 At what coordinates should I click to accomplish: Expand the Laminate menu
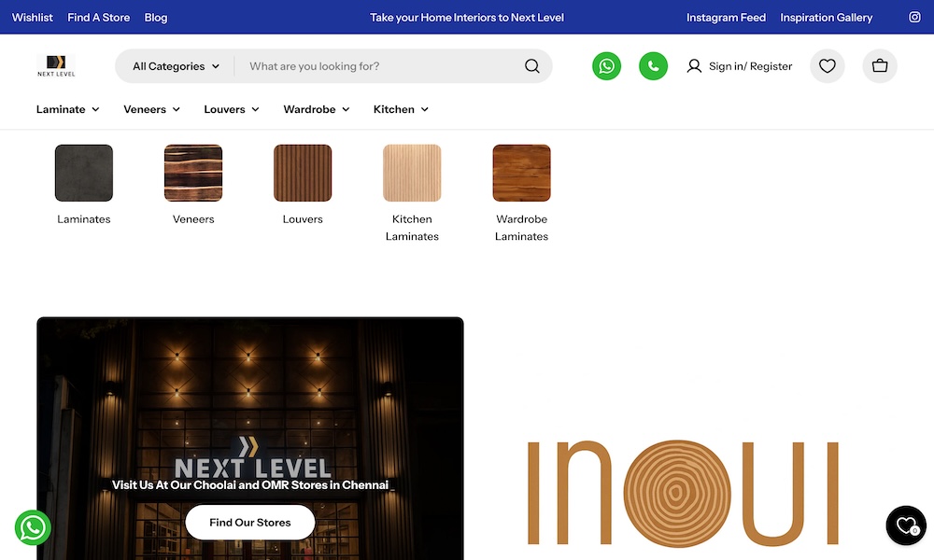[67, 109]
